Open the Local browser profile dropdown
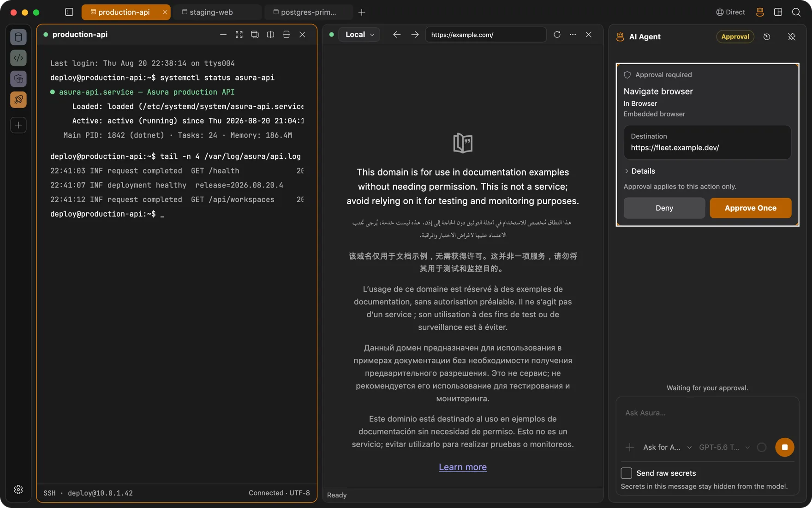 359,35
